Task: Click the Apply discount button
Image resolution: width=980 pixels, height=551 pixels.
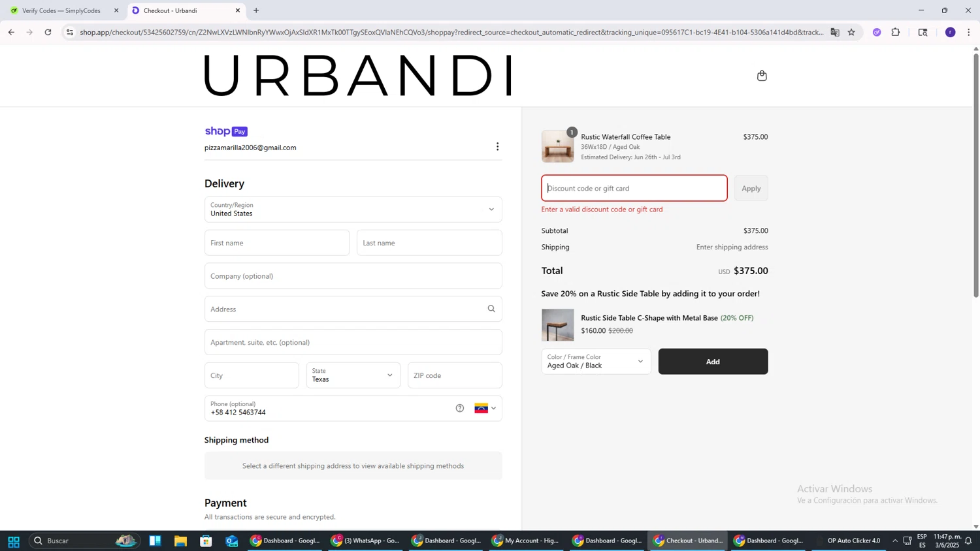Action: [751, 188]
